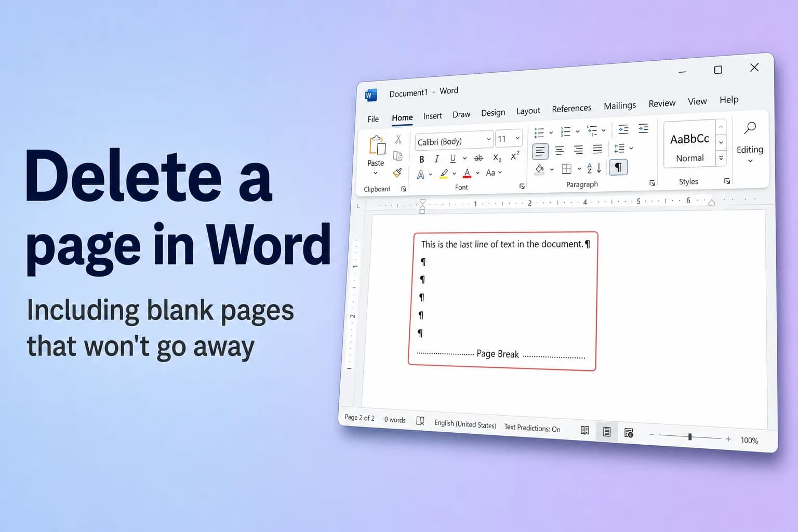Click the Copy icon in Clipboard group

click(x=398, y=155)
